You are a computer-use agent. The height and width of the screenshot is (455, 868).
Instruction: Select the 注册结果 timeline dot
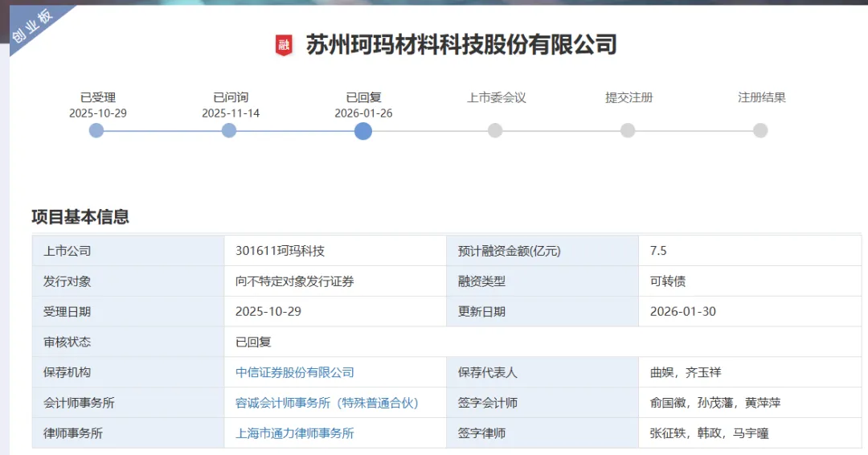pos(760,131)
